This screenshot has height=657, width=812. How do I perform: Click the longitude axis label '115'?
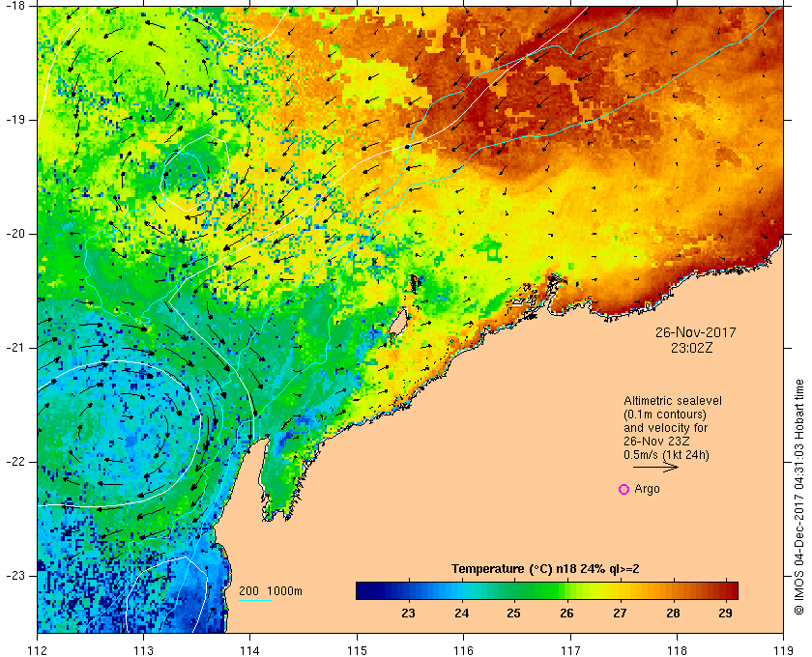(357, 651)
